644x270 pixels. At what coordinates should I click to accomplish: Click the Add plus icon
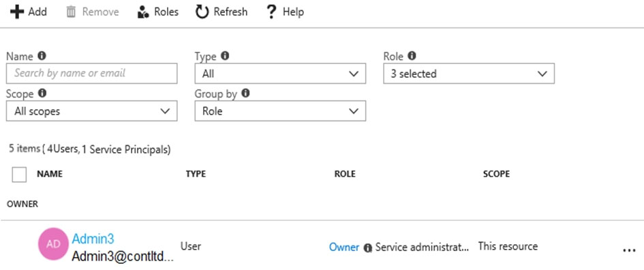coord(17,12)
